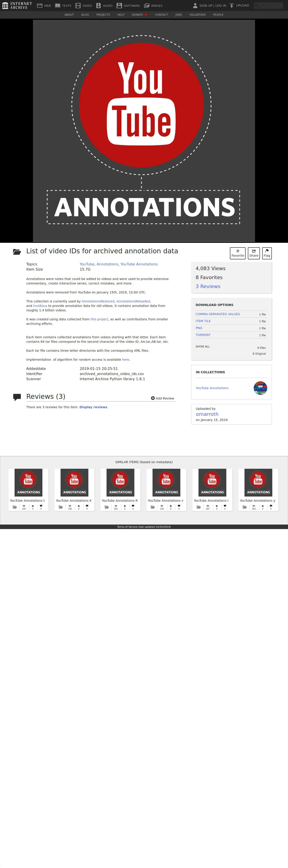Click comment icon under Annotations v
This screenshot has width=288, height=868.
179,506
